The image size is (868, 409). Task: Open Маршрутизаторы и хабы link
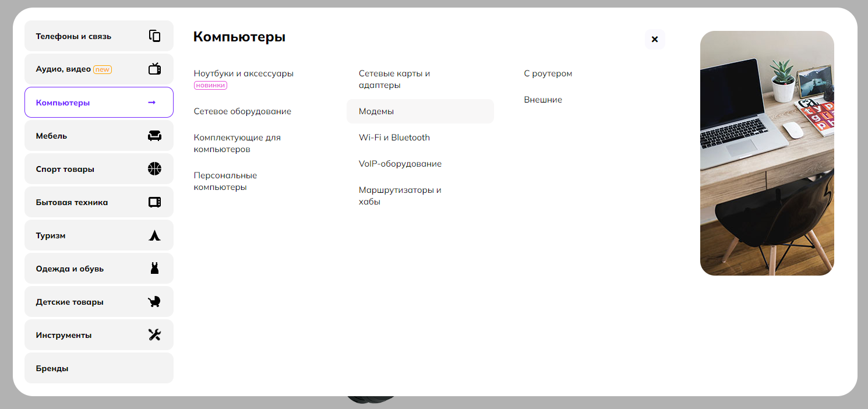(400, 196)
